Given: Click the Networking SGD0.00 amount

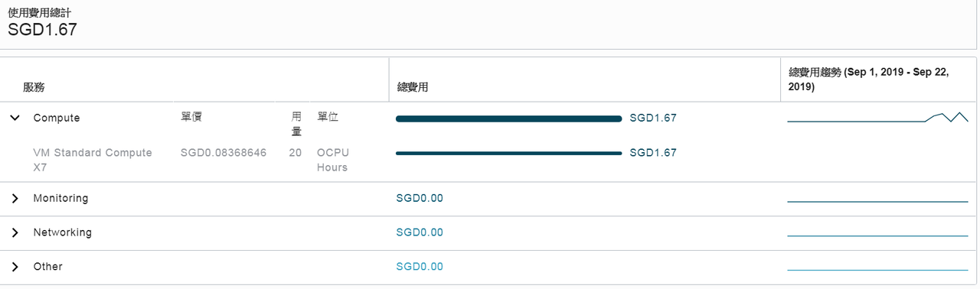Looking at the screenshot, I should tap(420, 232).
